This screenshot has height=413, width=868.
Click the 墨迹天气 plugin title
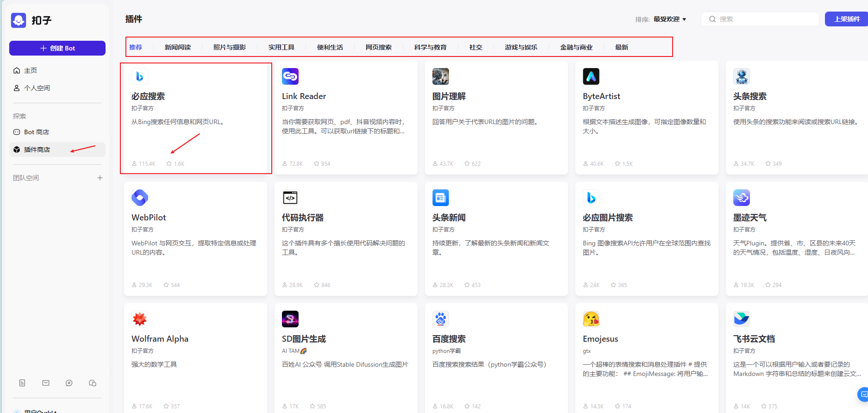coord(750,218)
